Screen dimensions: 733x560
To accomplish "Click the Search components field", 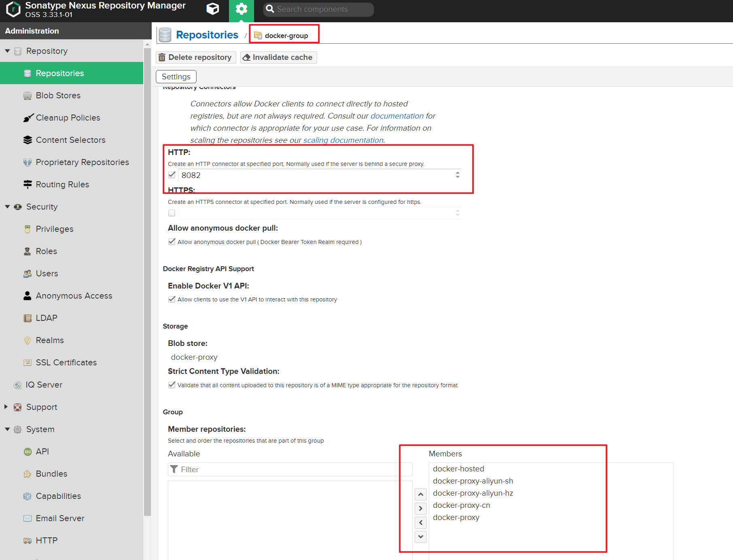I will coord(318,9).
